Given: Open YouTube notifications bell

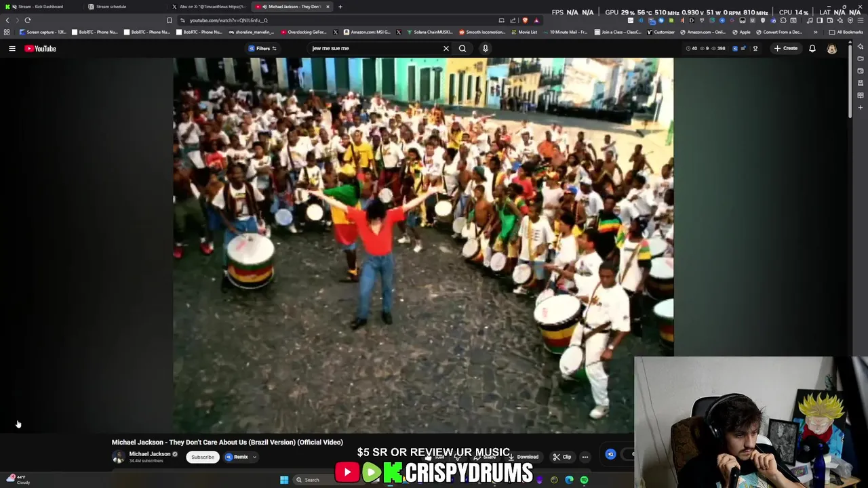Looking at the screenshot, I should pyautogui.click(x=812, y=48).
